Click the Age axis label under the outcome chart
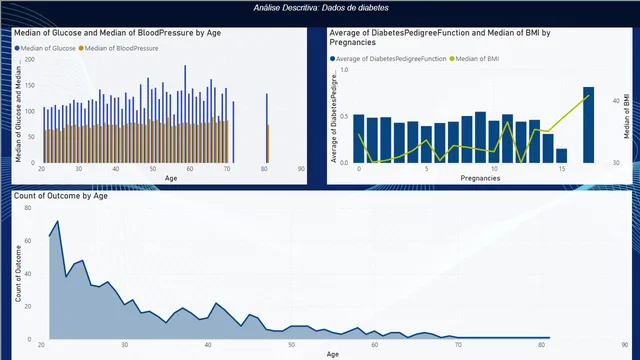Screen dimensions: 640x360 [333, 354]
